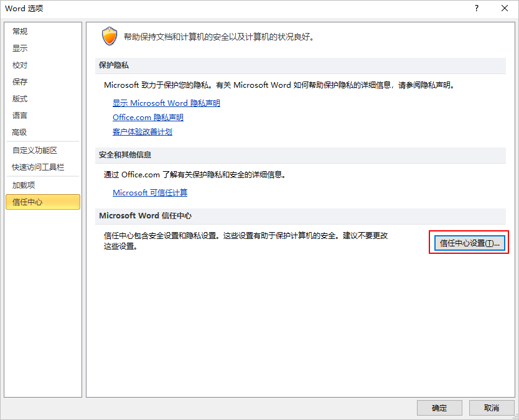Viewport: 519px width, 420px height.
Task: Click the Microsoft 致力于保护您的隐私 paragraph
Action: point(280,85)
